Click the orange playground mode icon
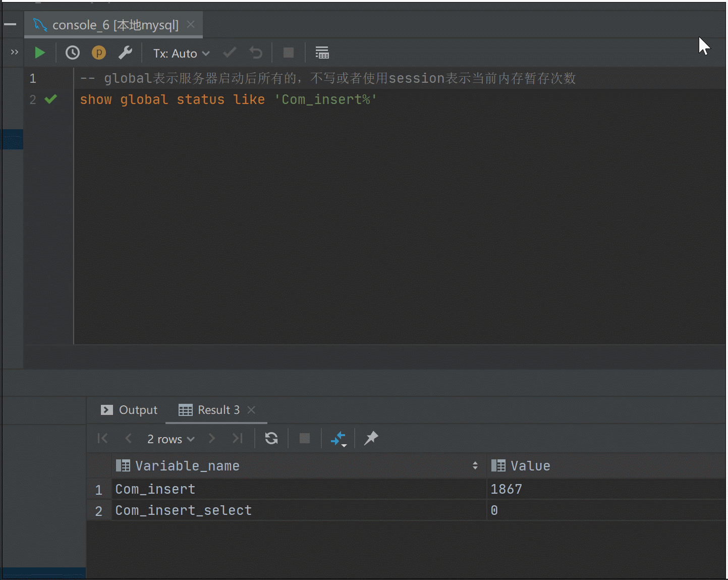 point(99,52)
